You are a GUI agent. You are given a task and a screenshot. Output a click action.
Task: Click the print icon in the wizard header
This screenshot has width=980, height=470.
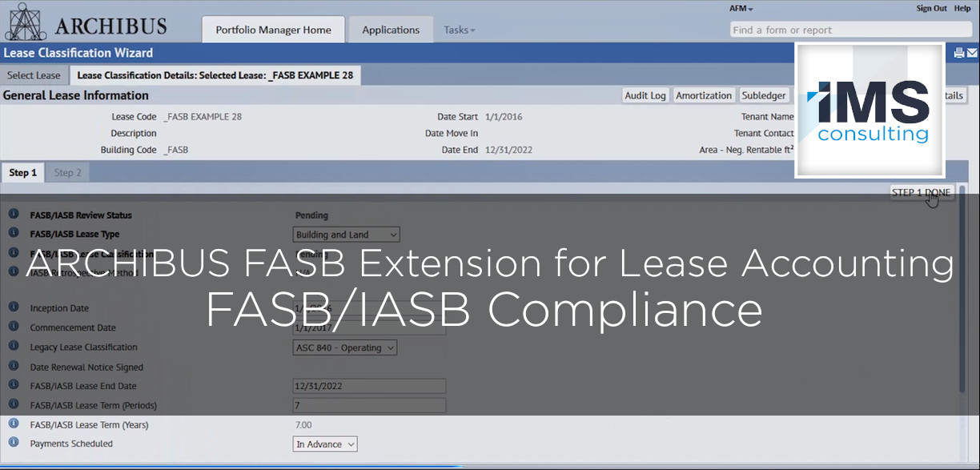pos(959,53)
